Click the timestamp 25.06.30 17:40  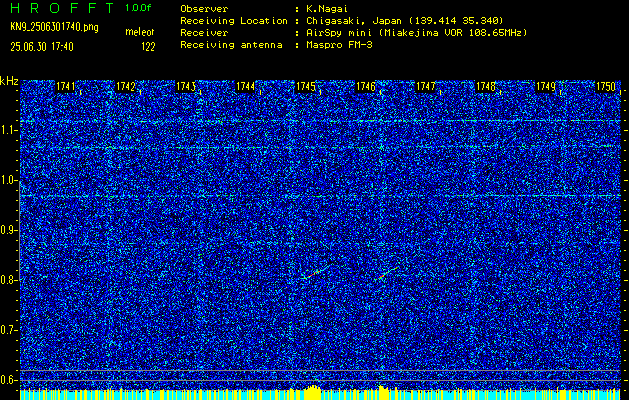[x=42, y=47]
